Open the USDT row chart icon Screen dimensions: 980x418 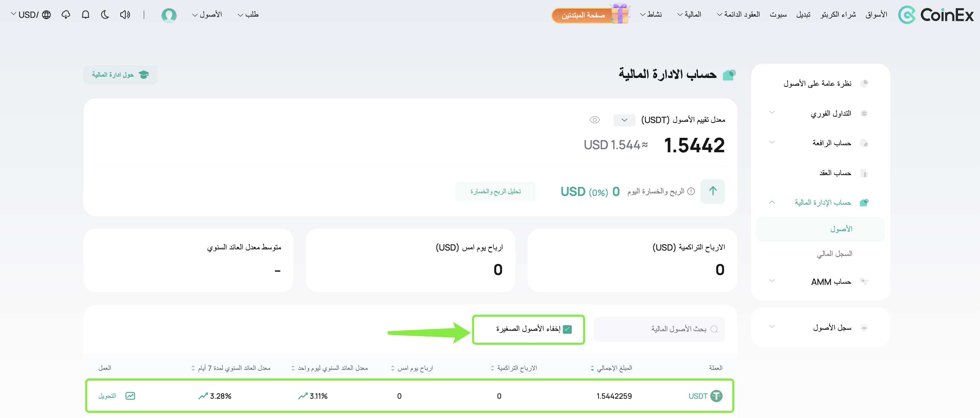point(130,396)
